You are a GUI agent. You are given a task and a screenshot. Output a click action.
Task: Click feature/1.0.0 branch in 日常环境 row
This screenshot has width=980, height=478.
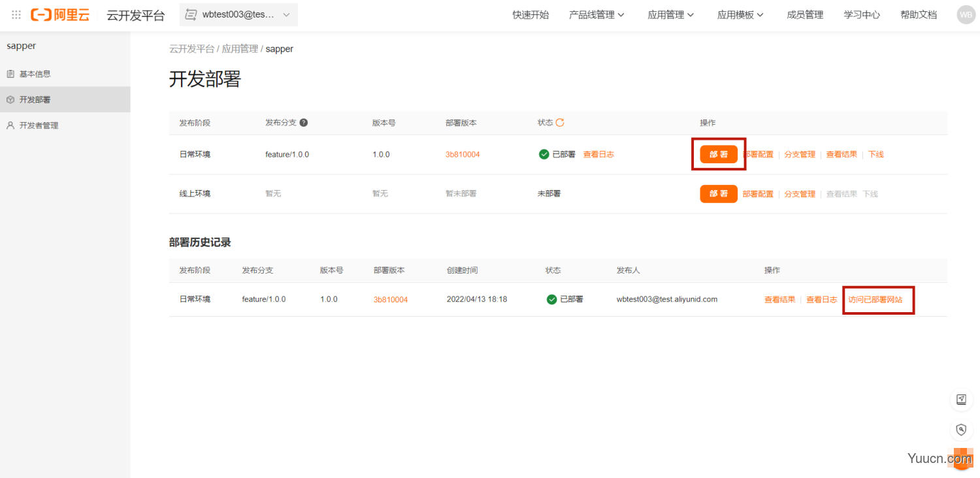point(287,155)
